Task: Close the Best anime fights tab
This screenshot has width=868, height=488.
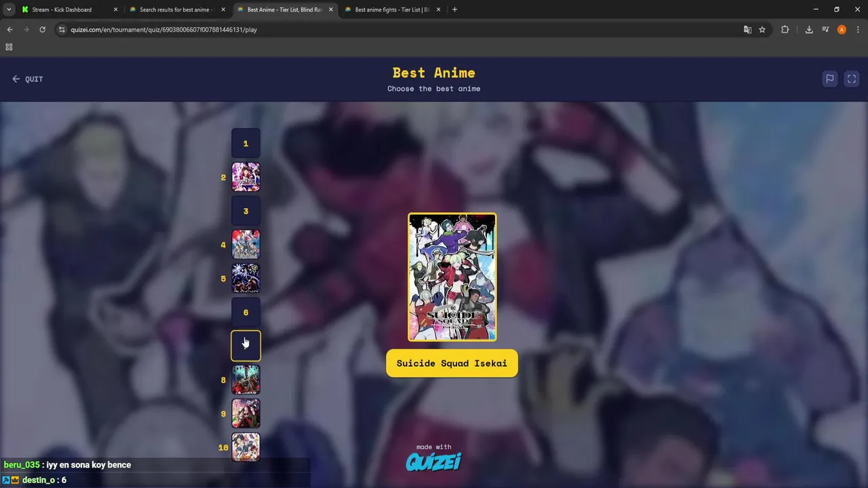Action: (x=439, y=9)
